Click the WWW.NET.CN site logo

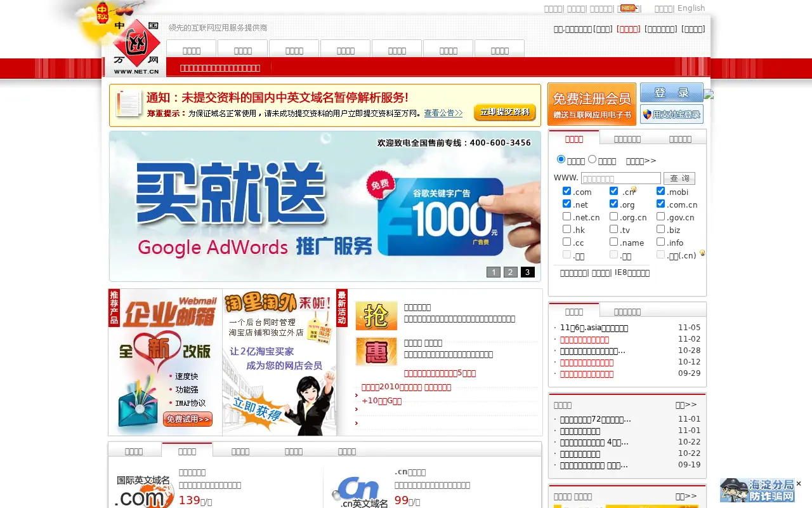coord(136,48)
